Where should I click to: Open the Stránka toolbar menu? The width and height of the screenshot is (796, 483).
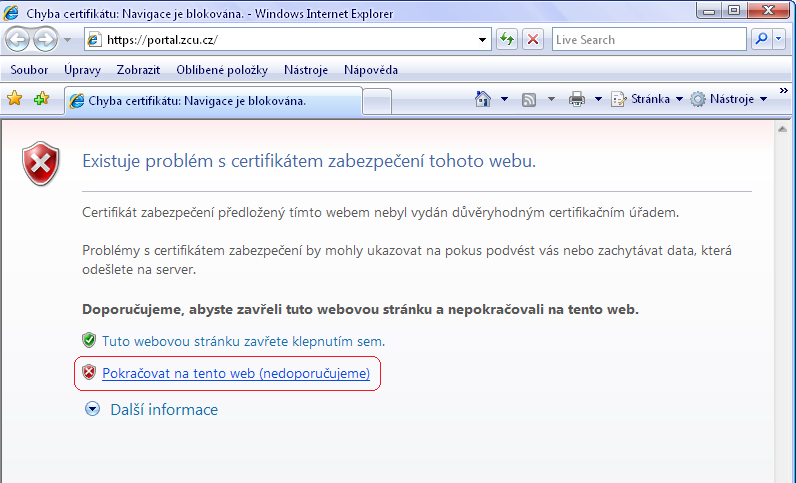coord(647,99)
